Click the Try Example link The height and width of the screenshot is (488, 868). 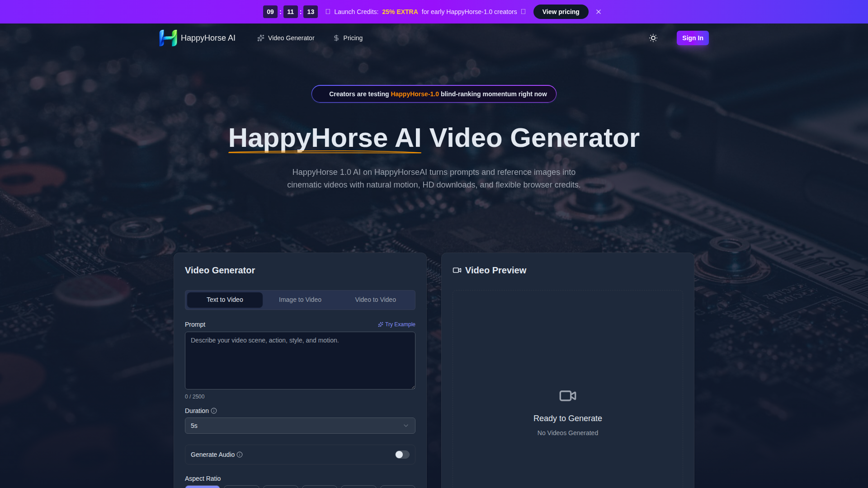tap(397, 324)
